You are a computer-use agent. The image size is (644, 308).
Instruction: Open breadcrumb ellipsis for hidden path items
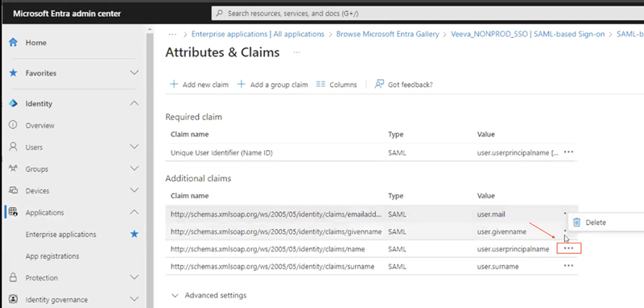point(173,34)
